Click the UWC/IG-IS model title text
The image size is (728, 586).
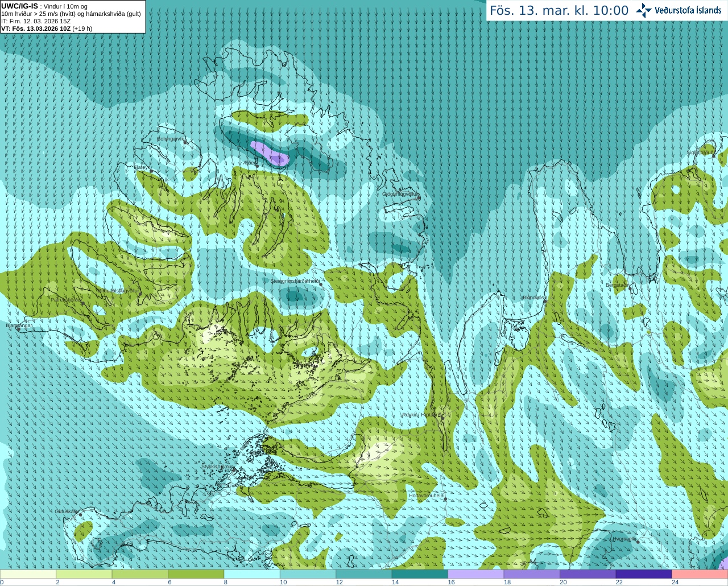(20, 6)
